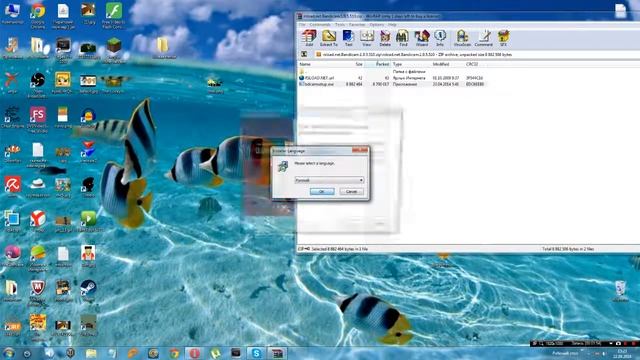Select the Minecraft grass block desktop icon
This screenshot has height=360, width=640.
[113, 50]
